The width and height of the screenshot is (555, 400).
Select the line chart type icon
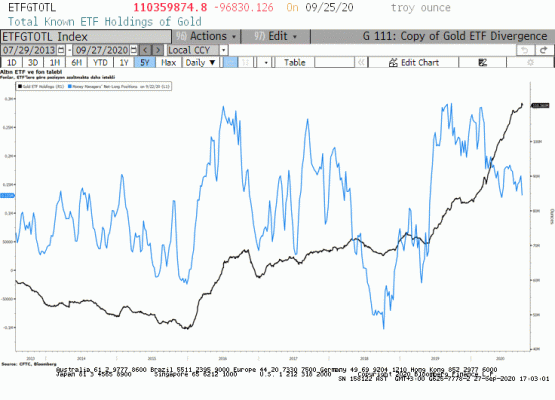230,63
